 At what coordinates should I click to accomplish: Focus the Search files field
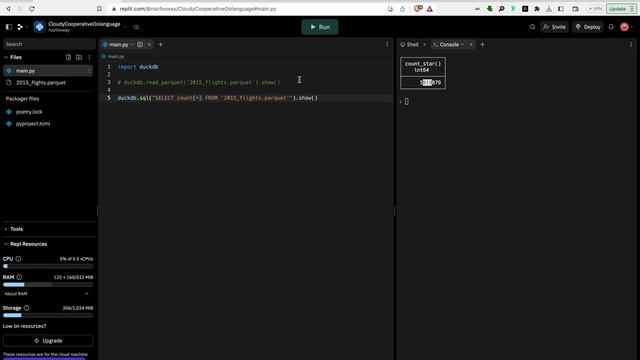pyautogui.click(x=49, y=44)
